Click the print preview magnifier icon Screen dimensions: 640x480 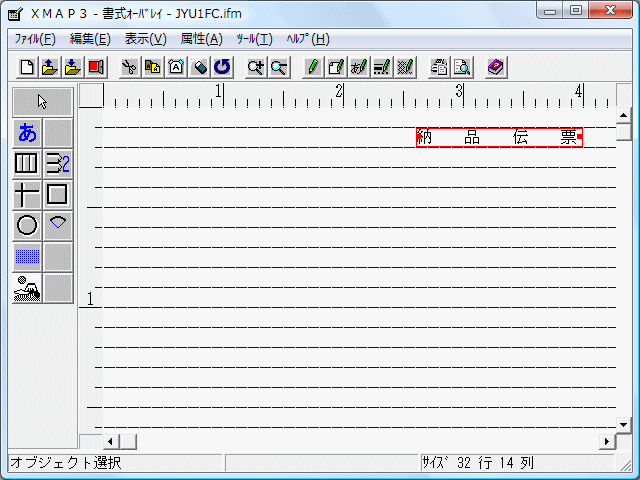click(462, 67)
